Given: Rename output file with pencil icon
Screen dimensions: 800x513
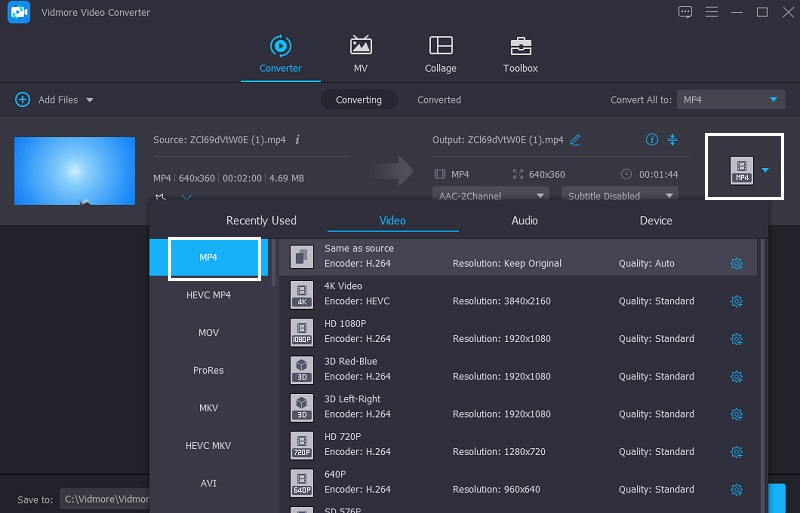Looking at the screenshot, I should click(575, 140).
